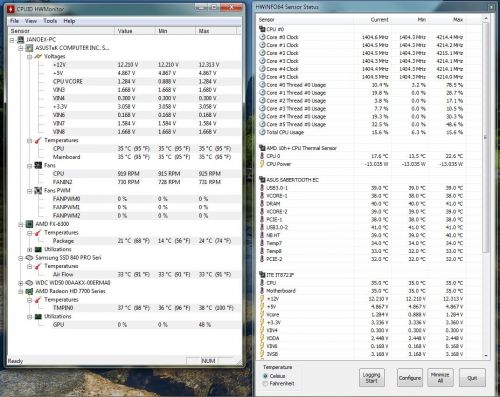This screenshot has width=500, height=397.
Task: Click the DRAM thermometer icon in HWiNFO64
Action: 262,203
